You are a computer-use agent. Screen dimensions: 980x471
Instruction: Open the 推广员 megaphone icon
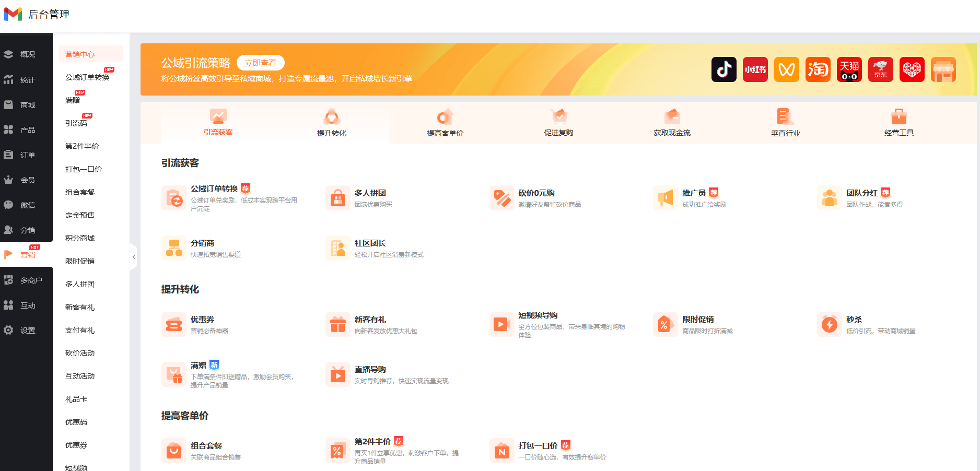[x=665, y=198]
